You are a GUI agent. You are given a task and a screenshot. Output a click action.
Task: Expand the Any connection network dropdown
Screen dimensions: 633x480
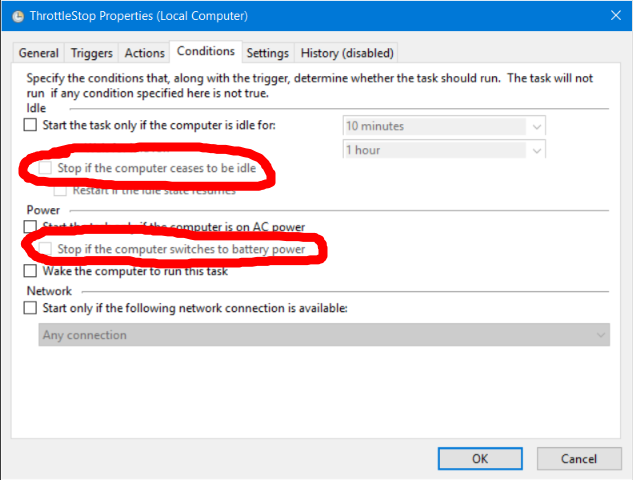[600, 335]
